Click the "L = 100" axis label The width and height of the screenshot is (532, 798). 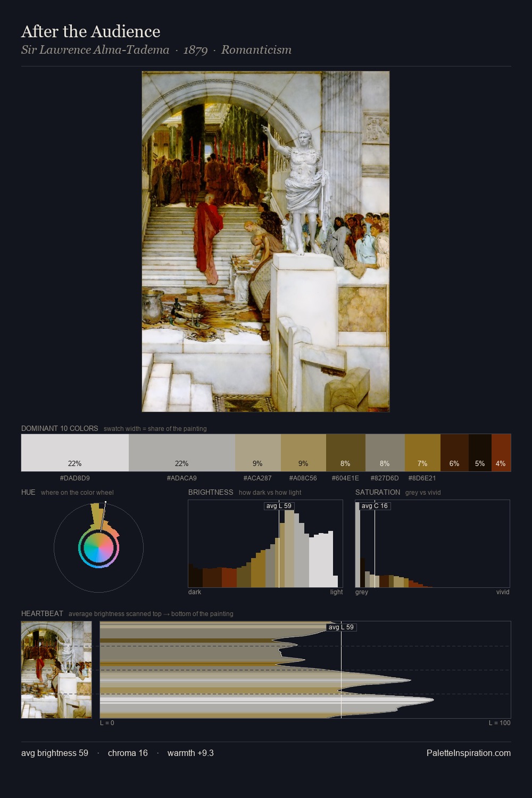[500, 723]
